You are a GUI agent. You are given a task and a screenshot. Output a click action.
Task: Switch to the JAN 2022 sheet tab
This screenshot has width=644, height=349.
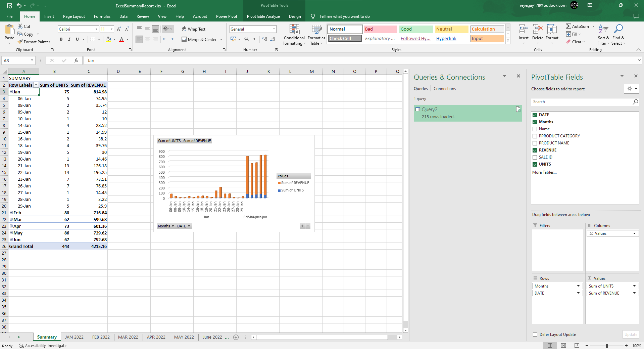click(x=74, y=337)
